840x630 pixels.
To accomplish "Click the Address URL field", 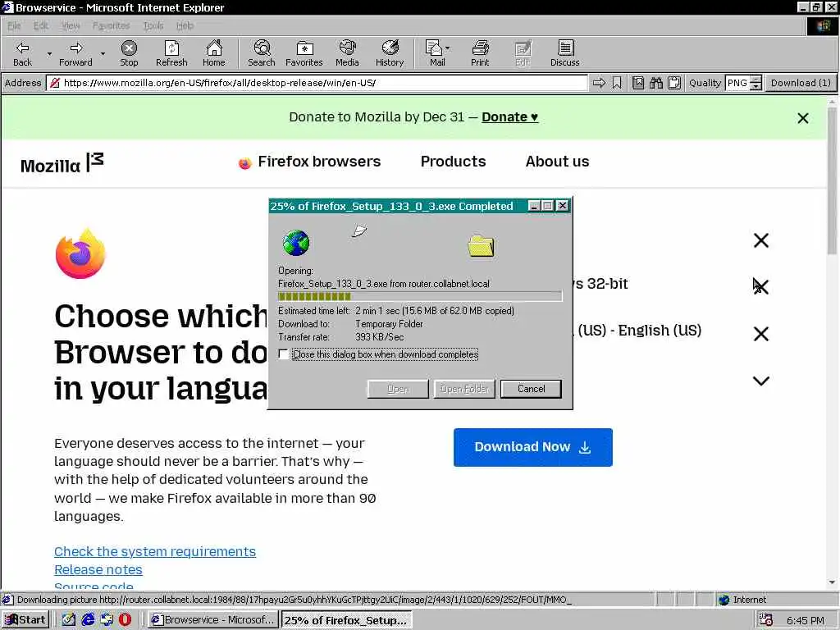I will tap(317, 83).
